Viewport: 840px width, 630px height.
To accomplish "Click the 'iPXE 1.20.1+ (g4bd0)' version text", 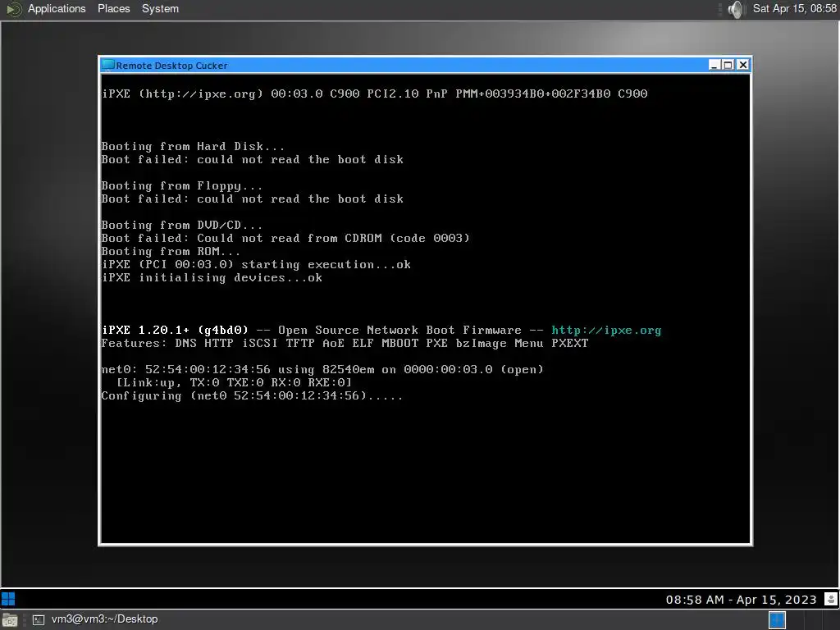I will (x=176, y=330).
